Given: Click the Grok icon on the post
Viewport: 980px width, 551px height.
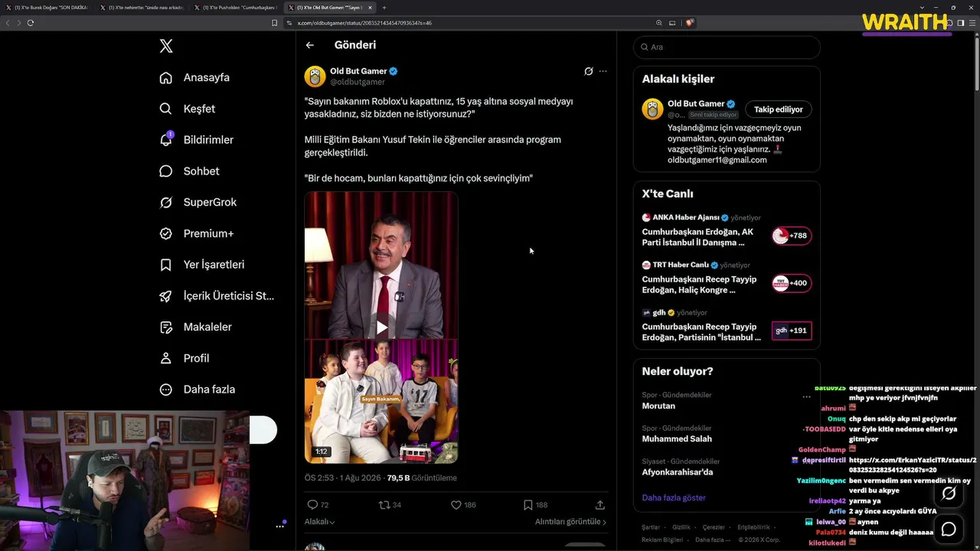Looking at the screenshot, I should coord(588,71).
